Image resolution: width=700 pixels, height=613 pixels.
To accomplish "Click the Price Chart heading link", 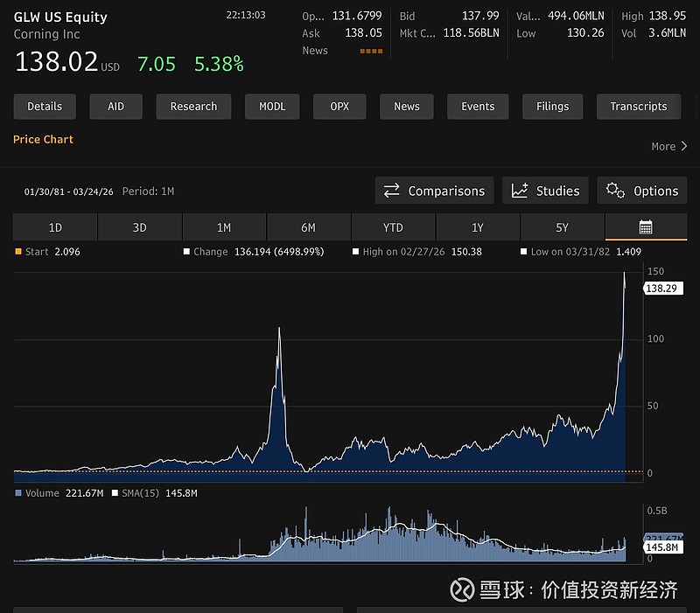I will pyautogui.click(x=43, y=139).
